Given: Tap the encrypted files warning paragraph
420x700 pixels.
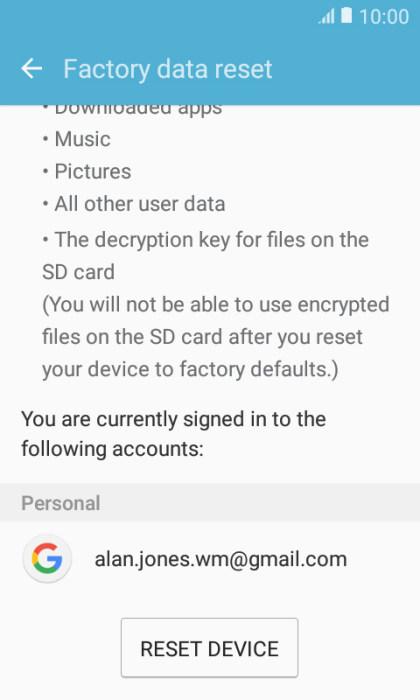Looking at the screenshot, I should pyautogui.click(x=216, y=337).
